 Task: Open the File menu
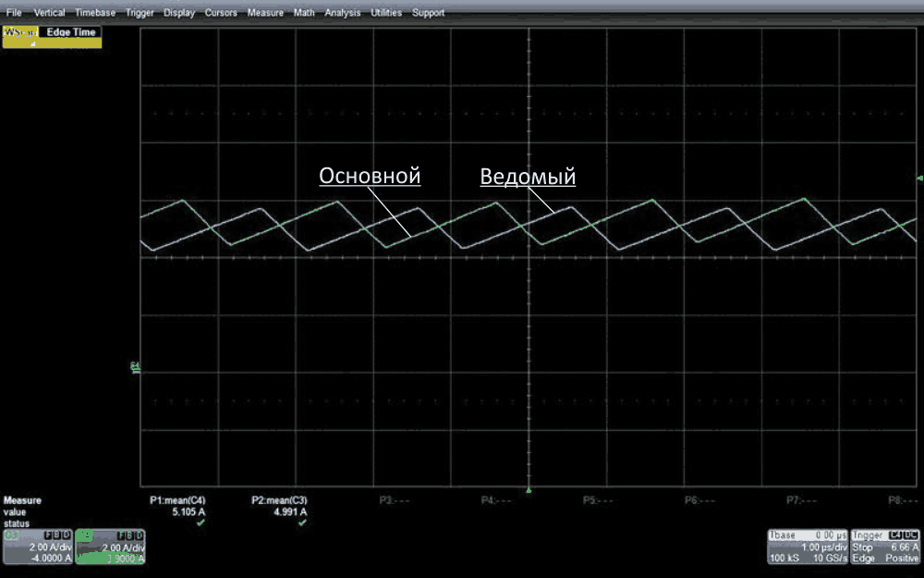[x=14, y=12]
